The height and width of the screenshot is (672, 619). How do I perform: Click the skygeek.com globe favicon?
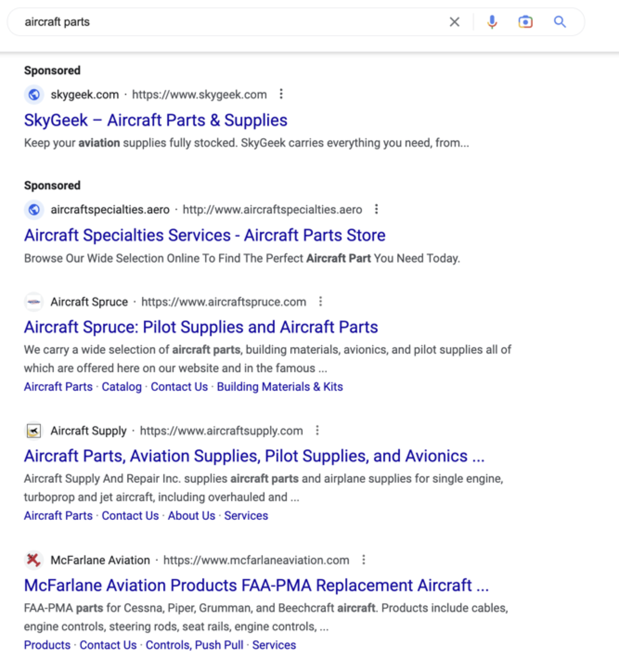click(33, 95)
